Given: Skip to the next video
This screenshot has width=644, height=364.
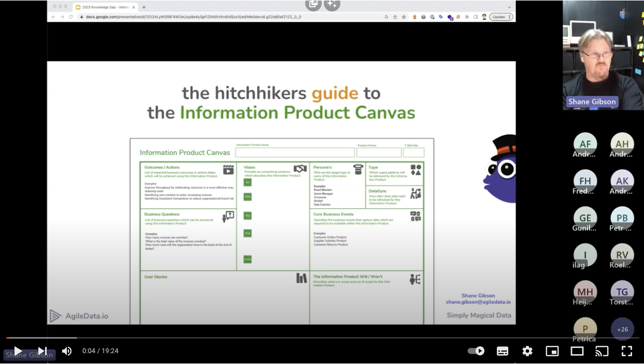Looking at the screenshot, I should [x=42, y=351].
